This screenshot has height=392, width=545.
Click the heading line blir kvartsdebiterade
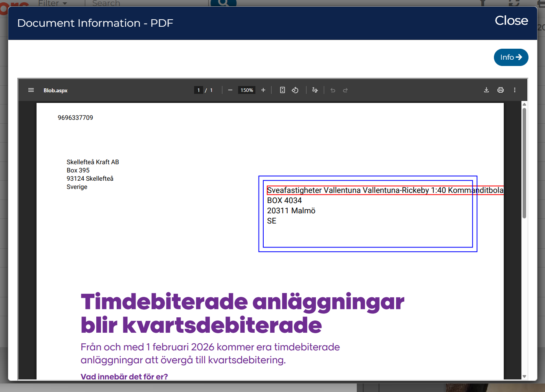[201, 325]
